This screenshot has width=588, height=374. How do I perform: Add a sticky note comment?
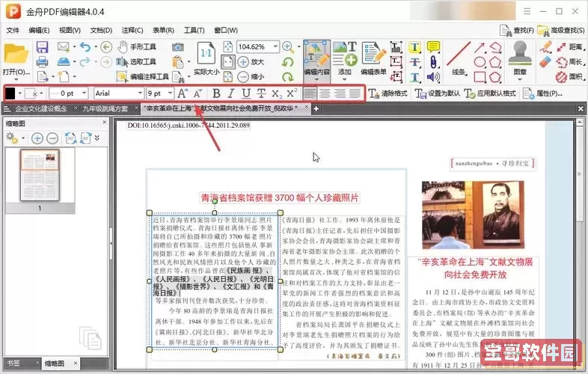pos(433,47)
